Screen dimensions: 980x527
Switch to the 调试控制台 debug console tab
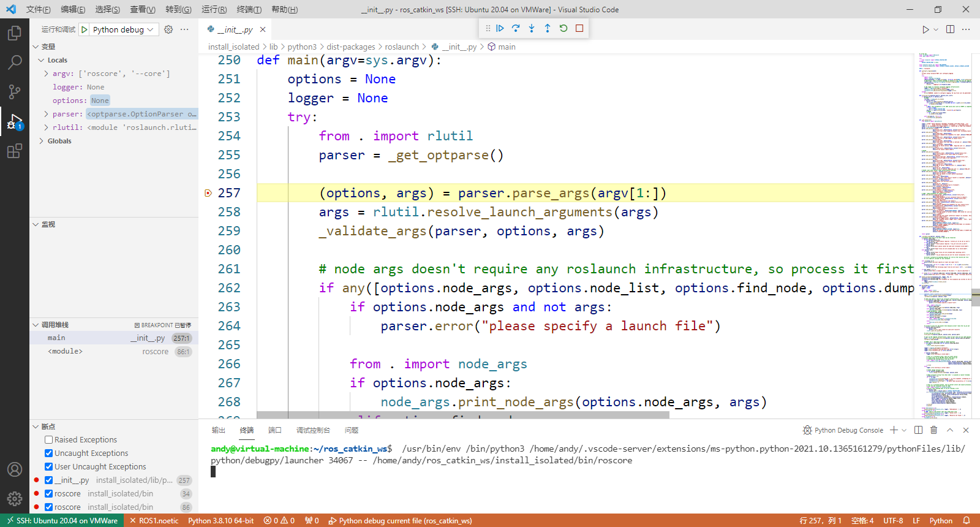pos(313,430)
